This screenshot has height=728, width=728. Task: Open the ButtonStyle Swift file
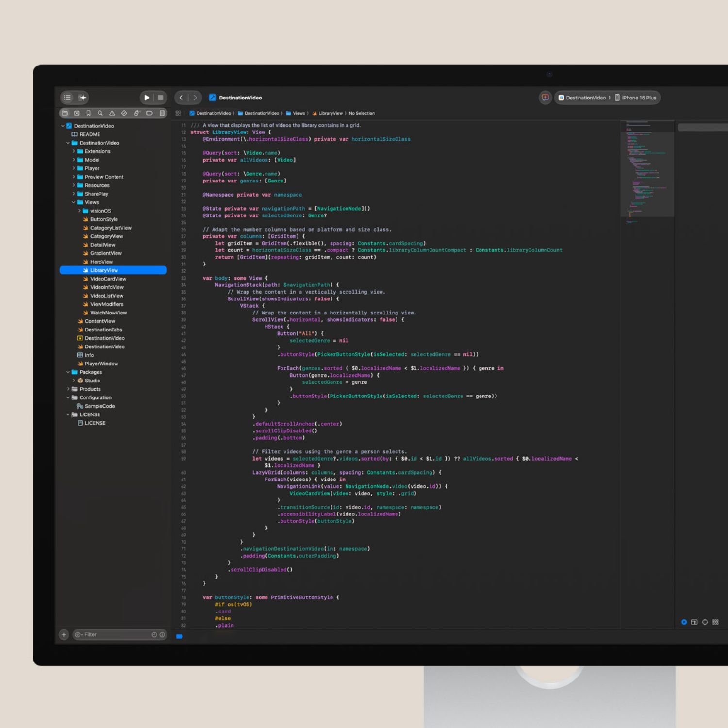pyautogui.click(x=100, y=219)
